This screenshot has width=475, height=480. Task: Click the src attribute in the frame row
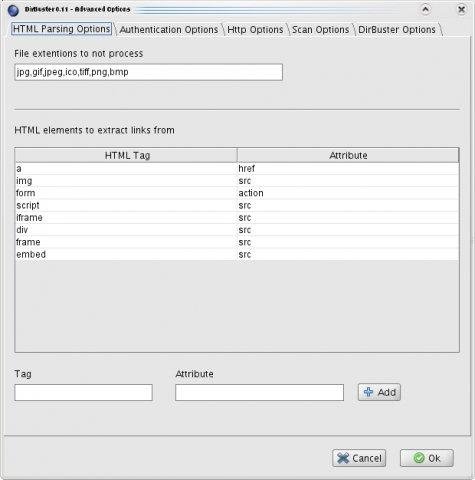(x=348, y=242)
